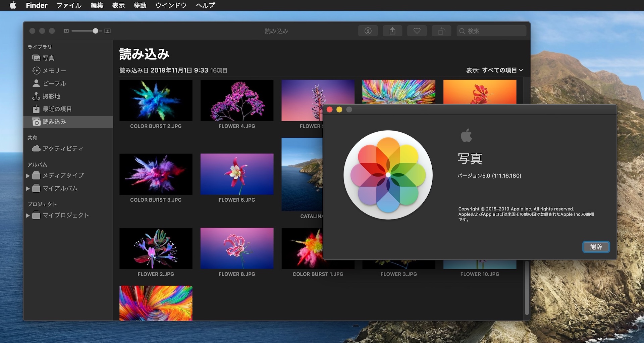Open ピープル in the sidebar
644x343 pixels.
click(x=68, y=83)
